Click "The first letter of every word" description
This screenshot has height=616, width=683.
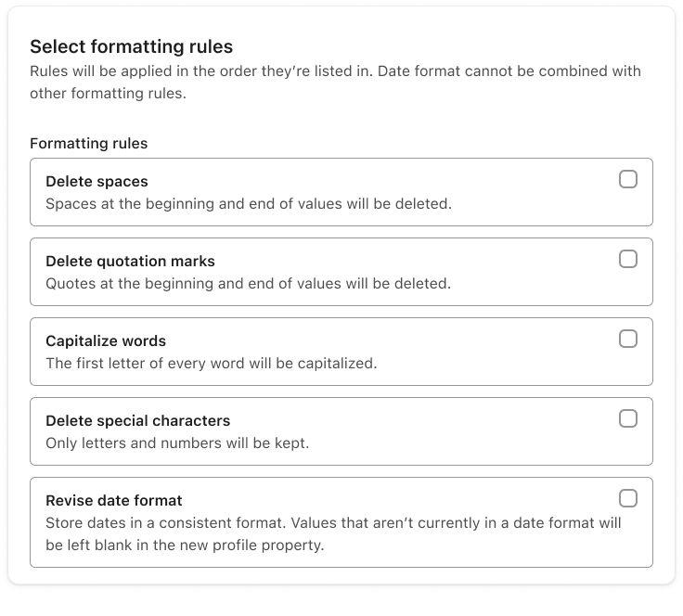click(x=211, y=363)
